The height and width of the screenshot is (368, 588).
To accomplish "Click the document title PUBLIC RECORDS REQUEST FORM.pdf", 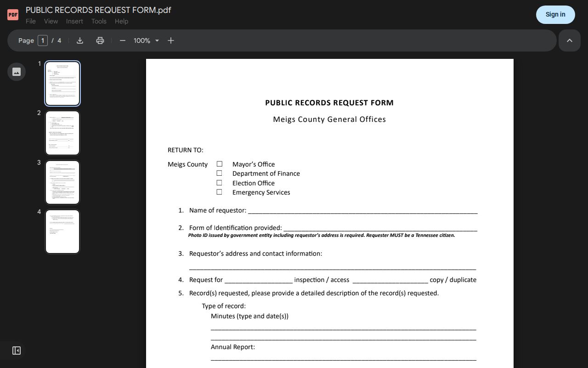I will (98, 10).
